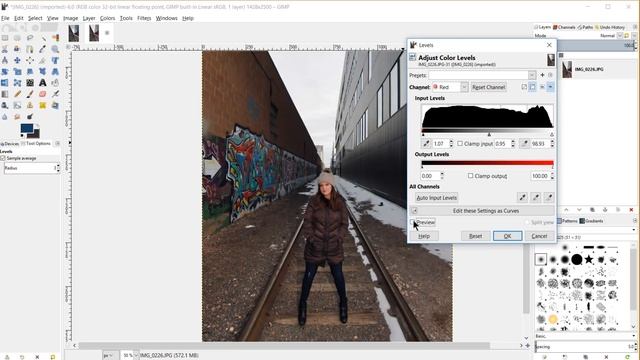
Task: Switch histogram to linear scale icon
Action: coord(542,87)
